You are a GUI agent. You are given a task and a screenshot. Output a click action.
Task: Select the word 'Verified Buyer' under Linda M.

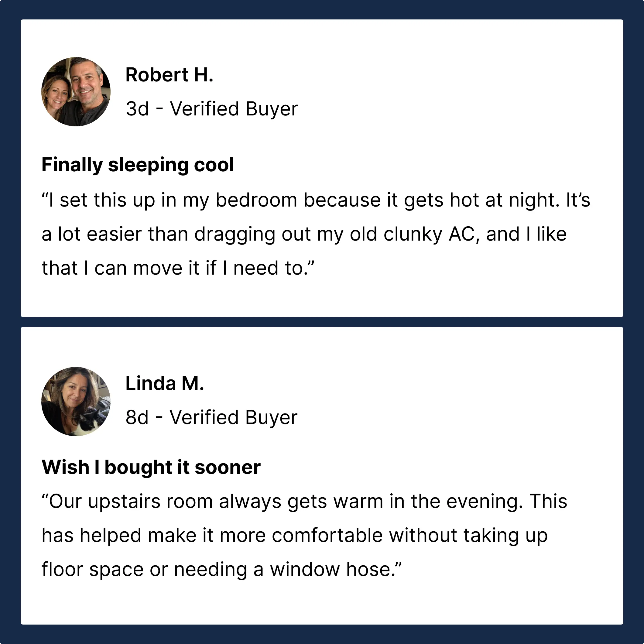click(x=233, y=417)
